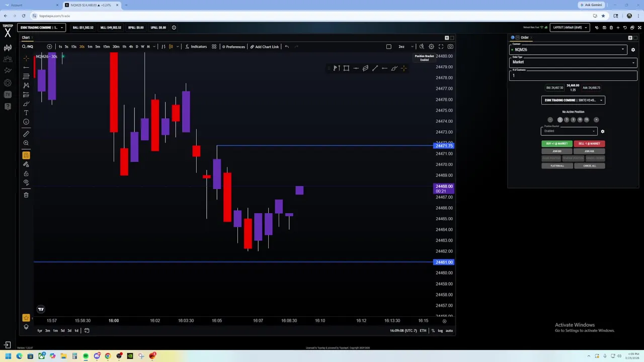Select the text annotation tool
Screen dimensions: 644x362
tap(26, 113)
